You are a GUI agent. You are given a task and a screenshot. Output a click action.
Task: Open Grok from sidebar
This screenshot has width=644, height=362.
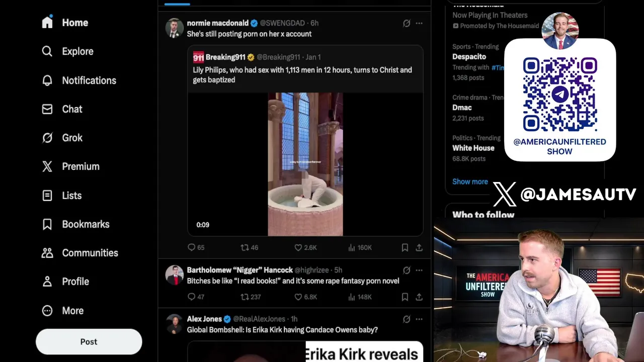coord(62,138)
